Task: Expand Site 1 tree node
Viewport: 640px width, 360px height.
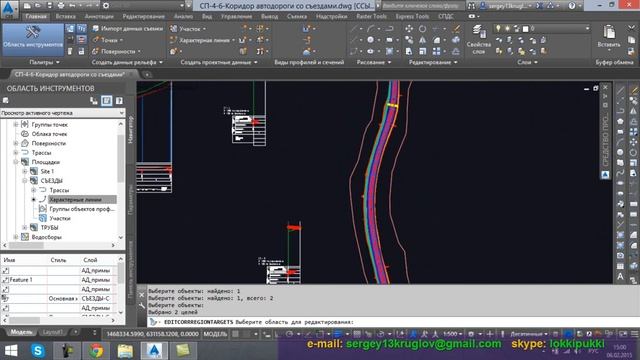Action: tap(25, 171)
